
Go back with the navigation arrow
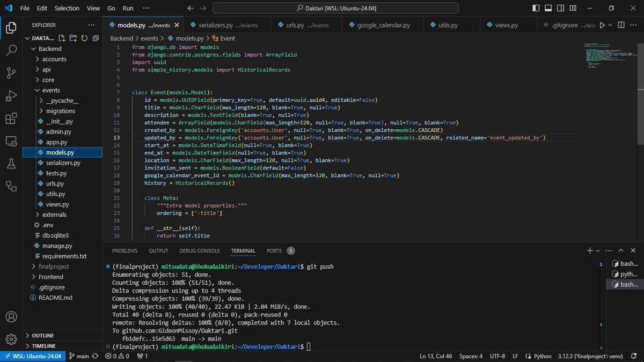191,9
